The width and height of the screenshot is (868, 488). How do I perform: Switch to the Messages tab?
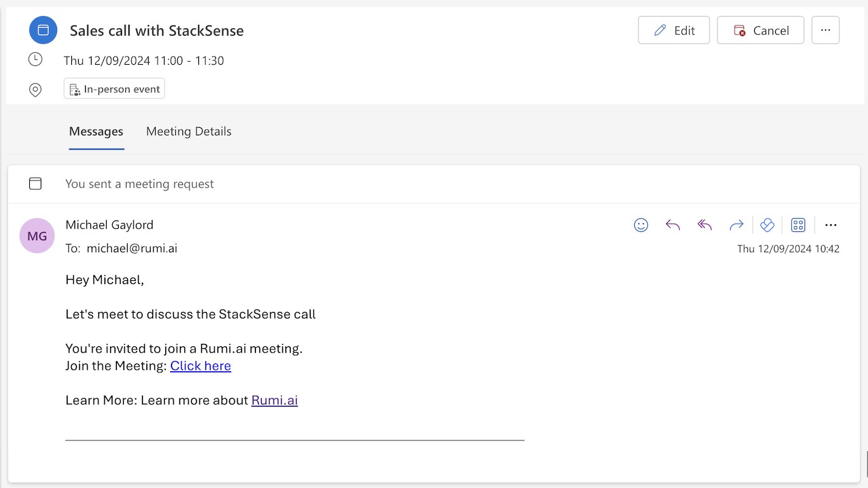[96, 132]
